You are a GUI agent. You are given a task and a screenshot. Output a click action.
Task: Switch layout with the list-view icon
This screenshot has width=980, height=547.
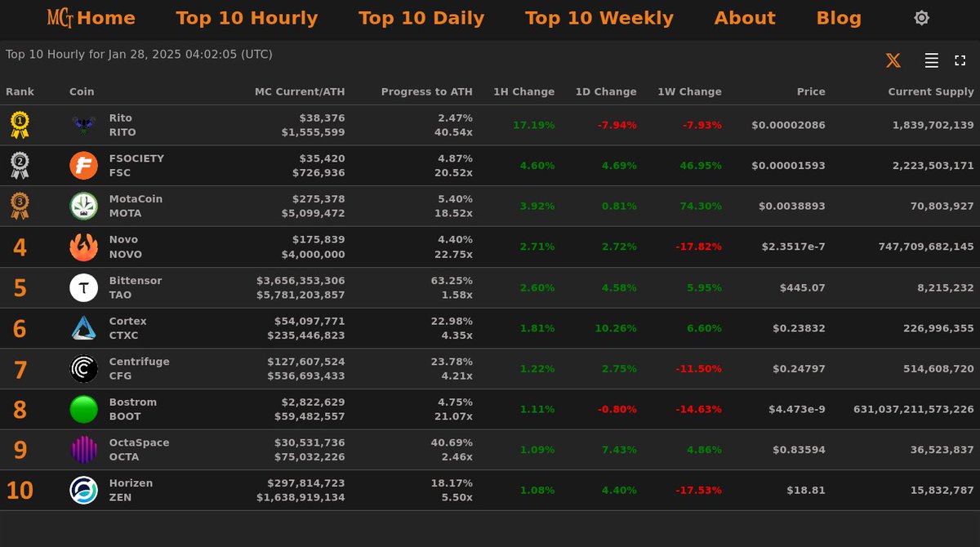[x=931, y=60]
